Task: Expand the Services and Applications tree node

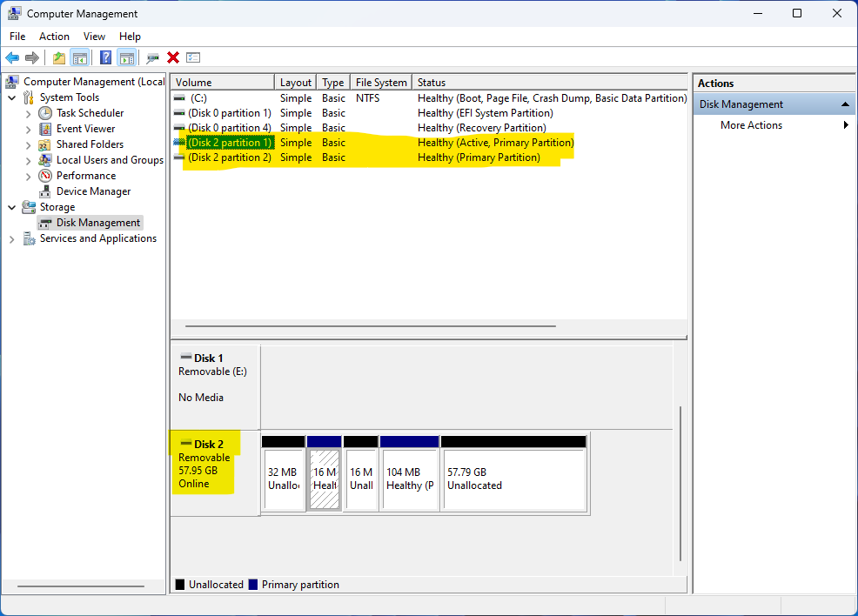Action: [11, 238]
